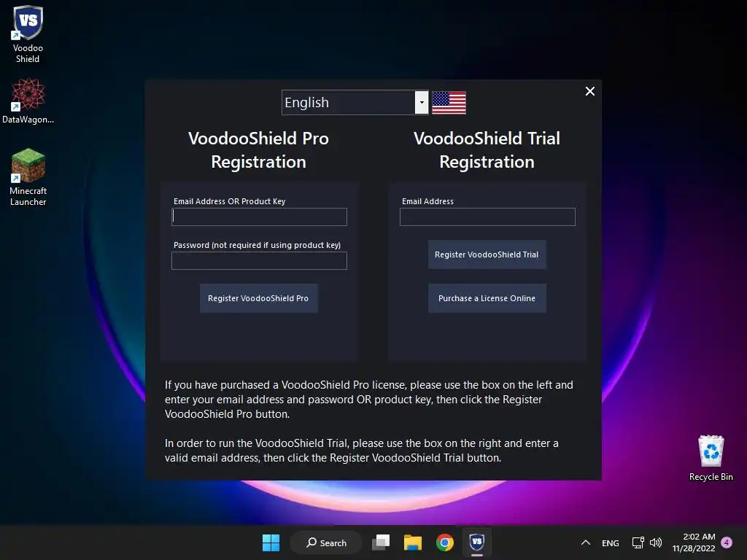Select VoodooShield taskbar app icon
747x560 pixels.
(x=477, y=542)
